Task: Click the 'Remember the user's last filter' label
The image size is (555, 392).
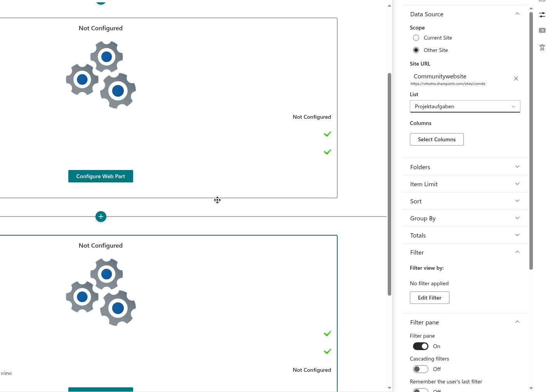Action: pyautogui.click(x=446, y=382)
